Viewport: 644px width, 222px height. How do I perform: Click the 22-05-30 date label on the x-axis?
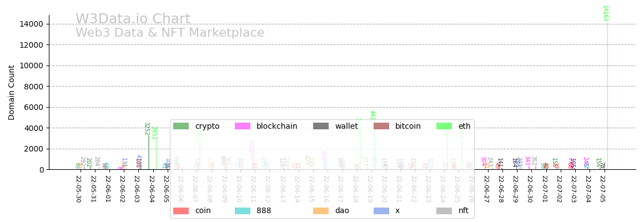[x=78, y=189]
